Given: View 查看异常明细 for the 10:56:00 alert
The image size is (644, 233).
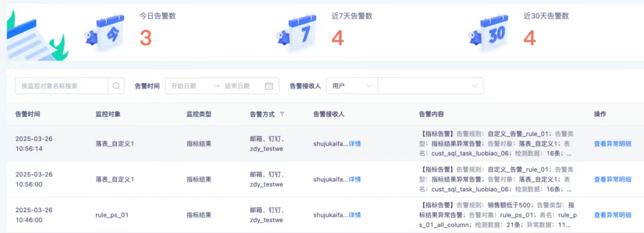Looking at the screenshot, I should tap(612, 179).
